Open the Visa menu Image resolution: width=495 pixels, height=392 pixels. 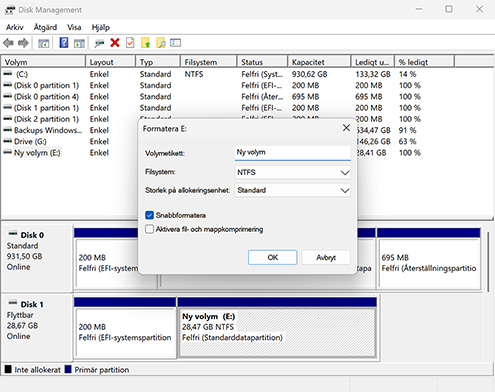click(x=74, y=27)
